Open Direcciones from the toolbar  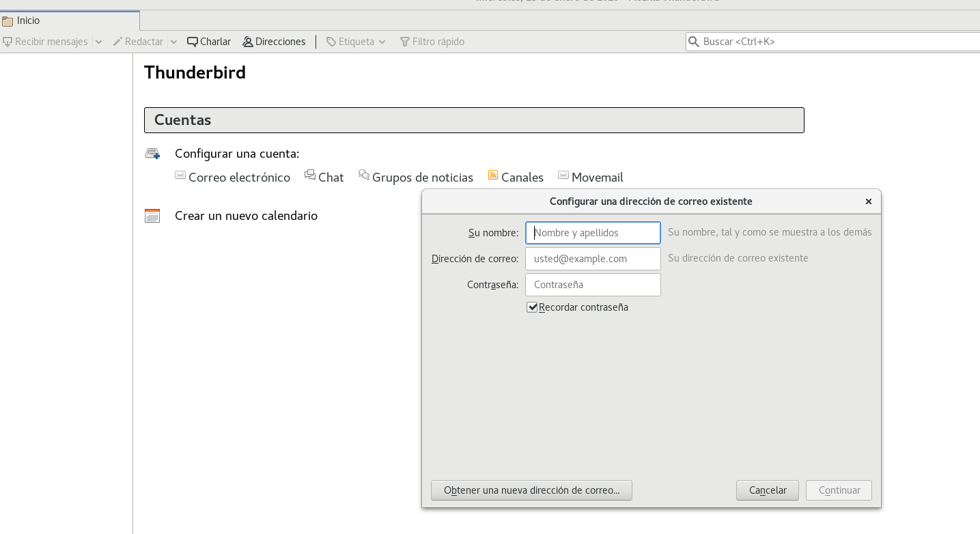point(274,42)
